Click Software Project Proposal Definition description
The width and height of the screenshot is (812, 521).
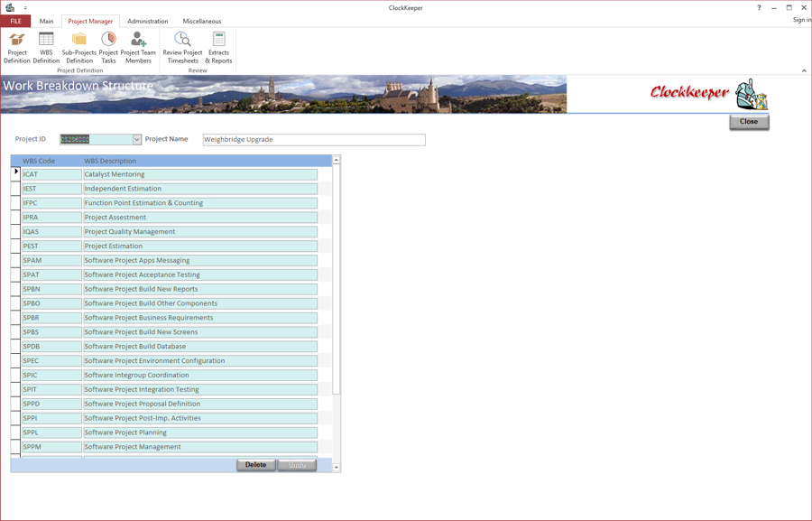click(200, 404)
